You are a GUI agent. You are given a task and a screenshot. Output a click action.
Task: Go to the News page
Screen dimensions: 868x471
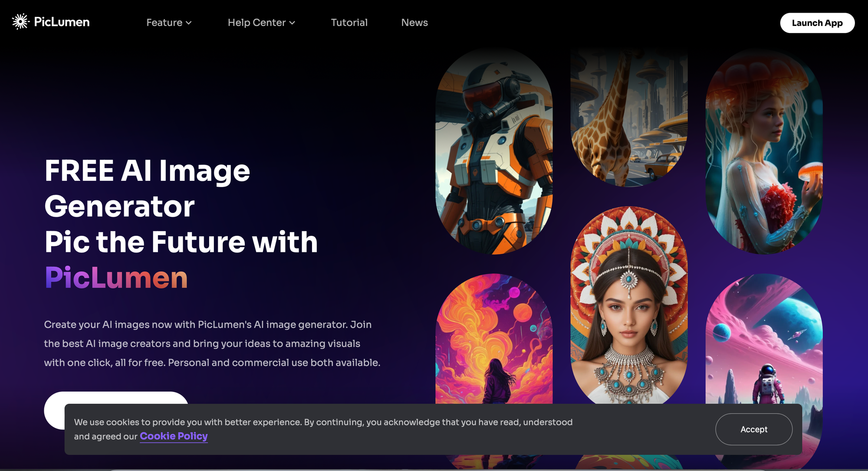click(x=414, y=23)
